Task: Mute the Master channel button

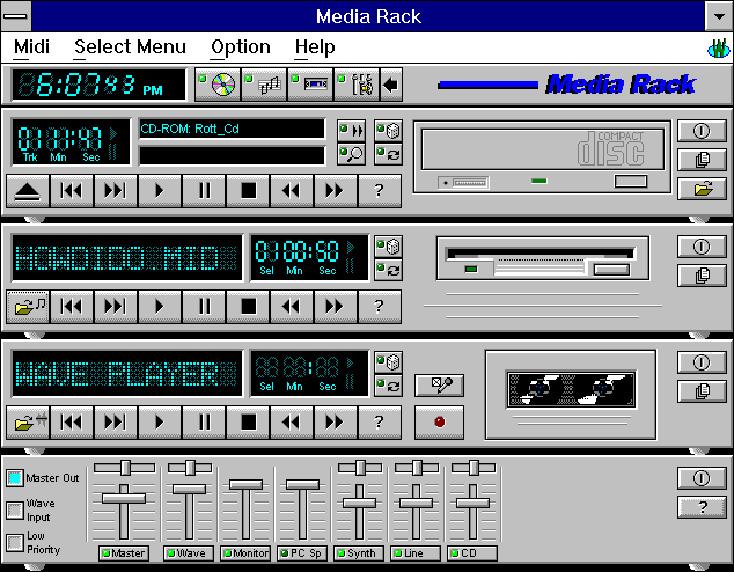Action: pos(124,553)
